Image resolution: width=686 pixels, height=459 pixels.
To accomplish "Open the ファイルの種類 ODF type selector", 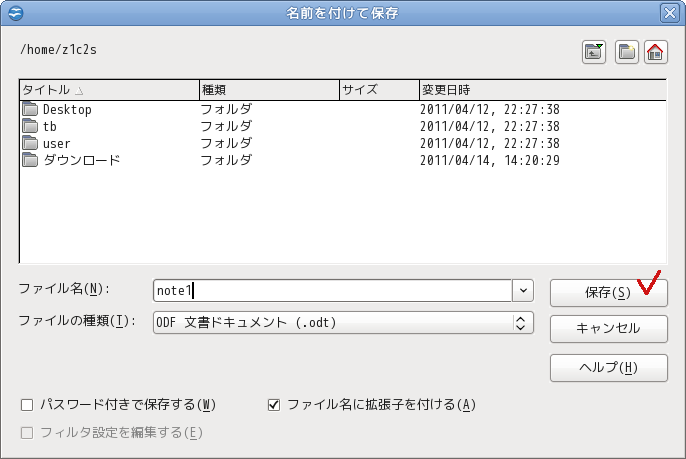I will [x=343, y=323].
